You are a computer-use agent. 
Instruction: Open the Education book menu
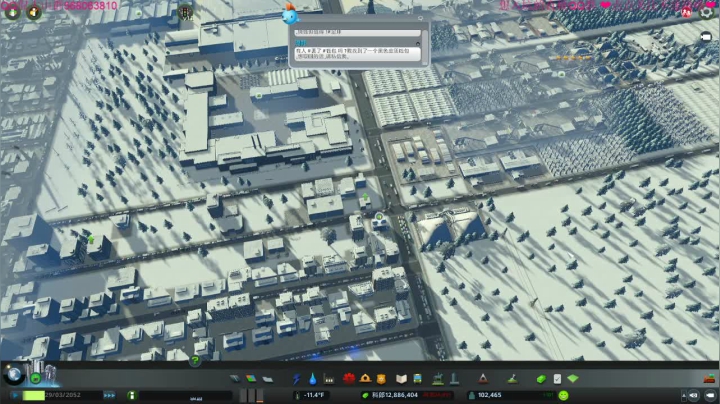pos(401,379)
